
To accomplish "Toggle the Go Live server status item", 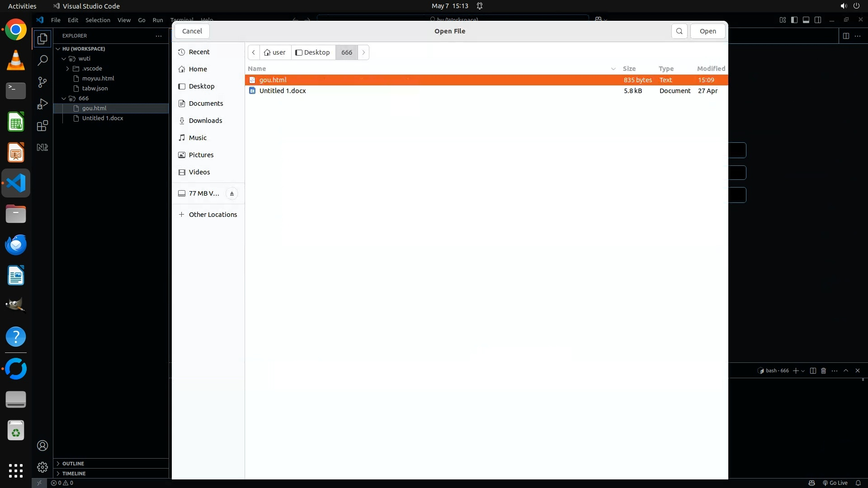I will coord(835,483).
